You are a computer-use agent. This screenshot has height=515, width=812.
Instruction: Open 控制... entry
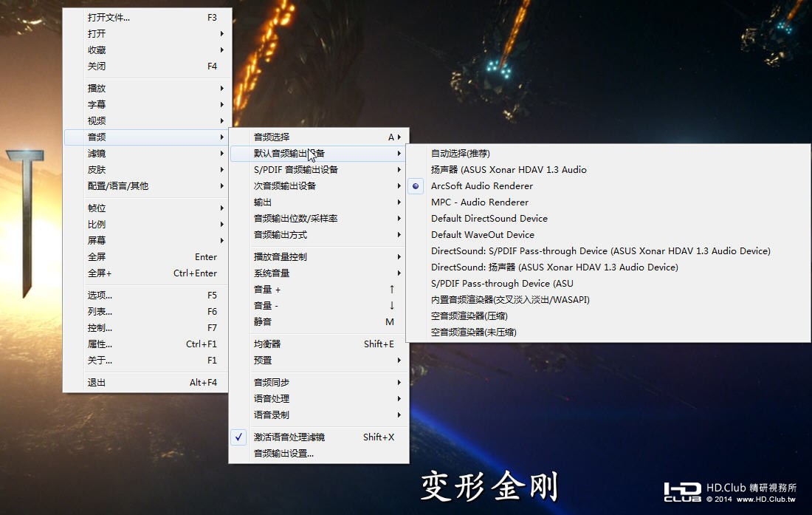pyautogui.click(x=147, y=328)
